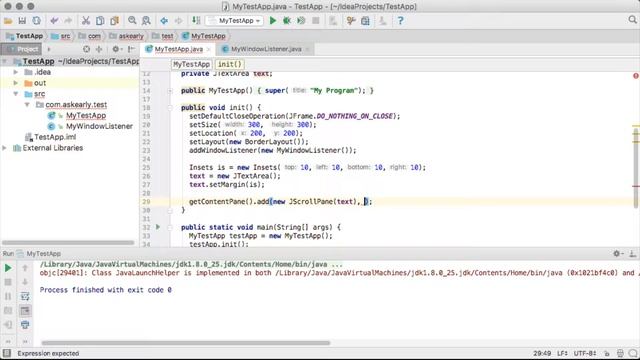Click the editor vertical scrollbar thumb

coord(636,168)
